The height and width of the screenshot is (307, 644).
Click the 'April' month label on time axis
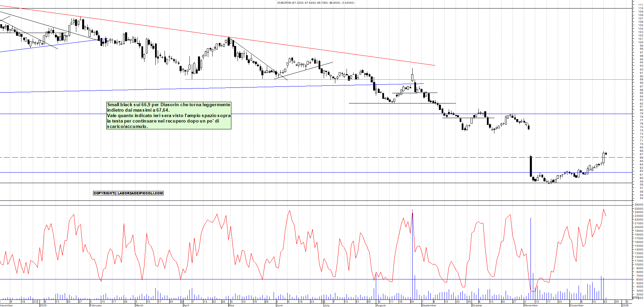point(186,305)
